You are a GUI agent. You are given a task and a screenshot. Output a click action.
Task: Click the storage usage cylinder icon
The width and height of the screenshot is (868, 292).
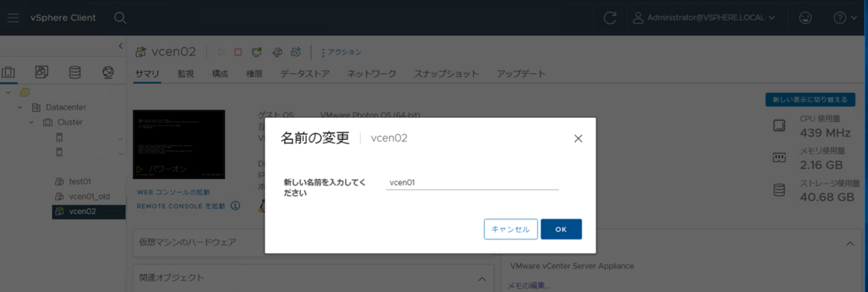pos(779,190)
